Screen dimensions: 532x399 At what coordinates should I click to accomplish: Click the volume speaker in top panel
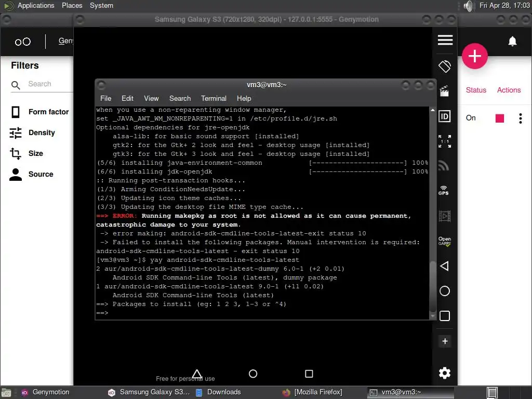(468, 6)
